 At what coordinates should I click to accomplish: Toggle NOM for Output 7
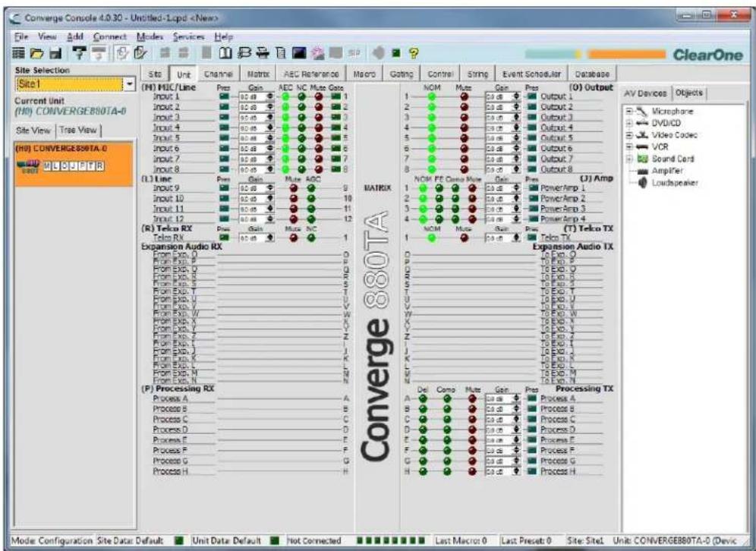coord(432,159)
